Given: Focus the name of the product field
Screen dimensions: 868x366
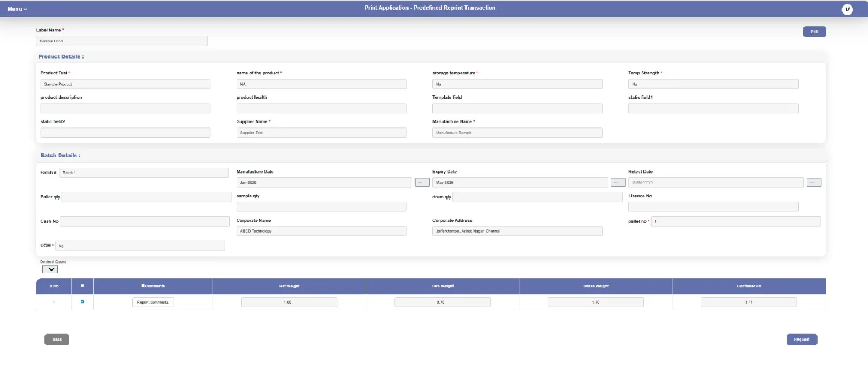Looking at the screenshot, I should coord(321,84).
